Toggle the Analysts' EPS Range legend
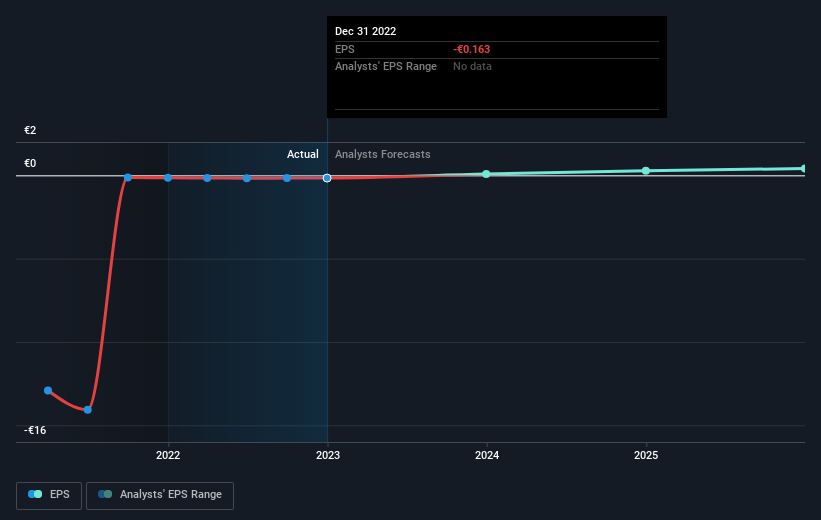821x520 pixels. 160,495
